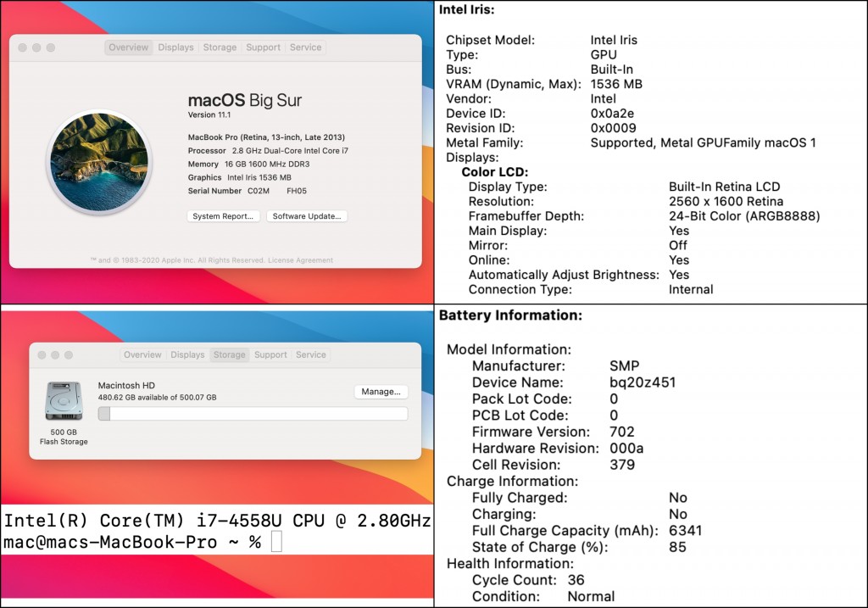Click the "Intel Iris:" section heading
This screenshot has height=608, width=868.
[x=467, y=9]
